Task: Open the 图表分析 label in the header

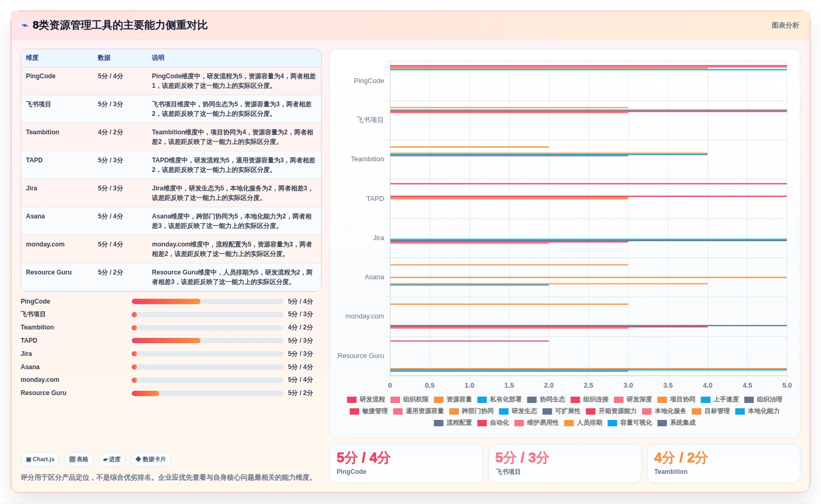Action: point(785,25)
